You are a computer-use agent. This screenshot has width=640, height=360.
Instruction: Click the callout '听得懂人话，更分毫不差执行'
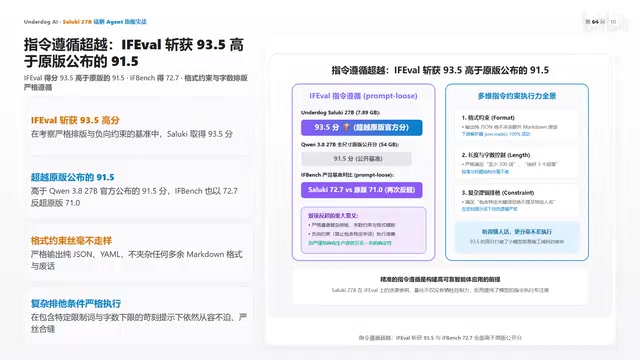pyautogui.click(x=517, y=231)
